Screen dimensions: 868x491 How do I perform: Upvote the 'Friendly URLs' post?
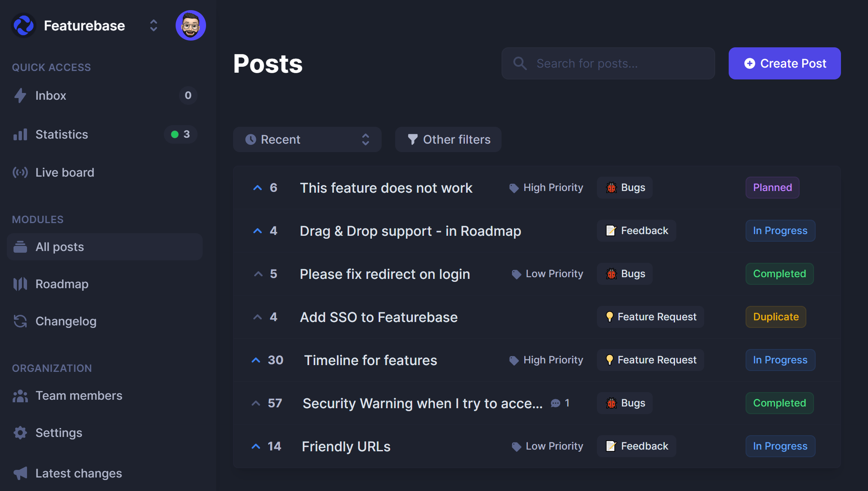[256, 446]
